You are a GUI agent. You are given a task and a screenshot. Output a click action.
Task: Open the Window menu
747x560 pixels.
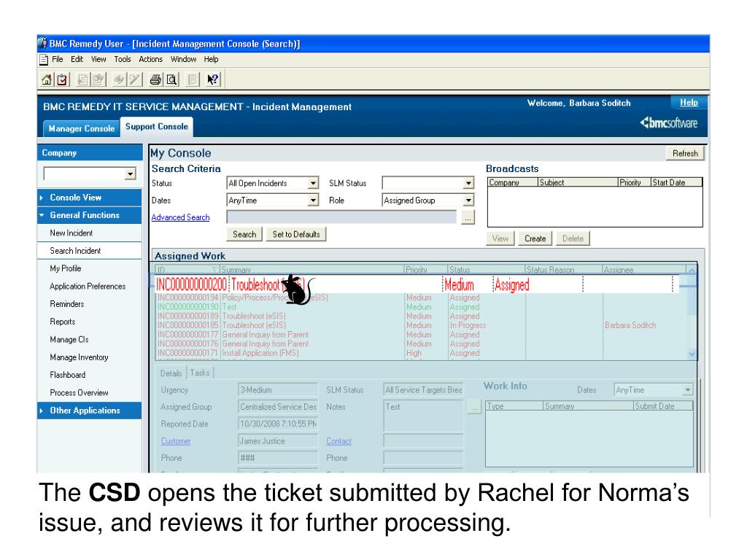pyautogui.click(x=183, y=60)
